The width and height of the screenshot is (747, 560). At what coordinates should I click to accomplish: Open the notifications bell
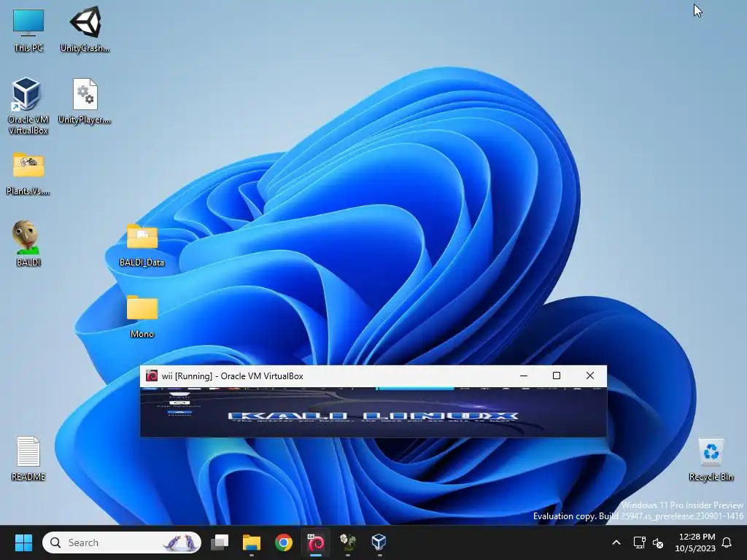pos(727,542)
